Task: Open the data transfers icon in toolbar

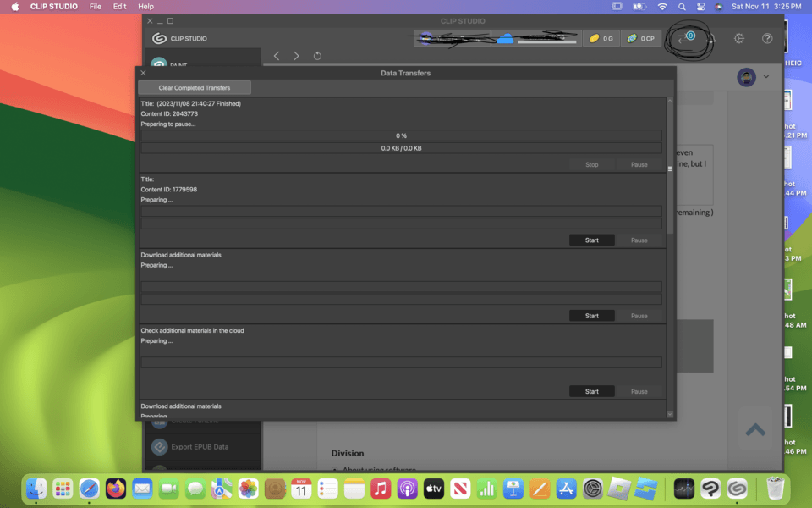Action: pos(685,39)
